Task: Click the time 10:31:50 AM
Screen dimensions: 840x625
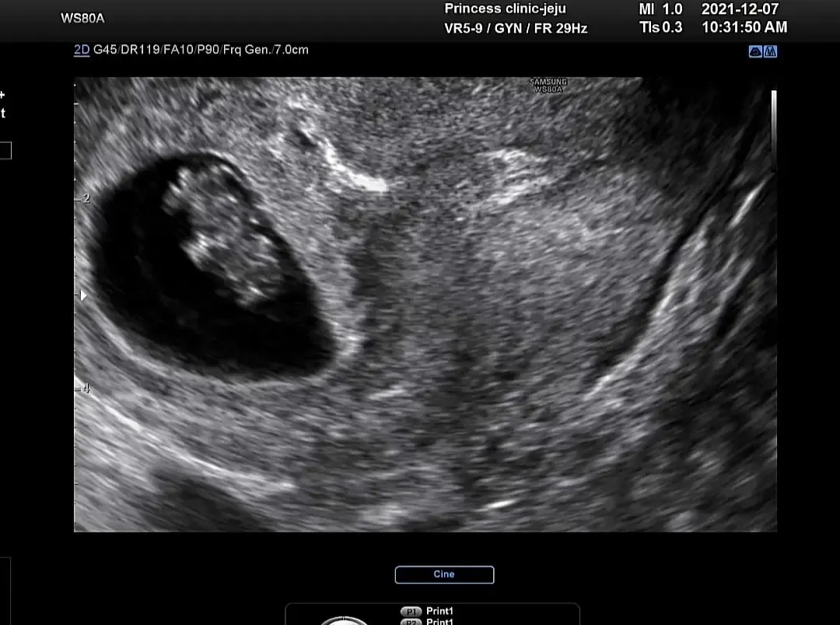Action: [x=744, y=27]
